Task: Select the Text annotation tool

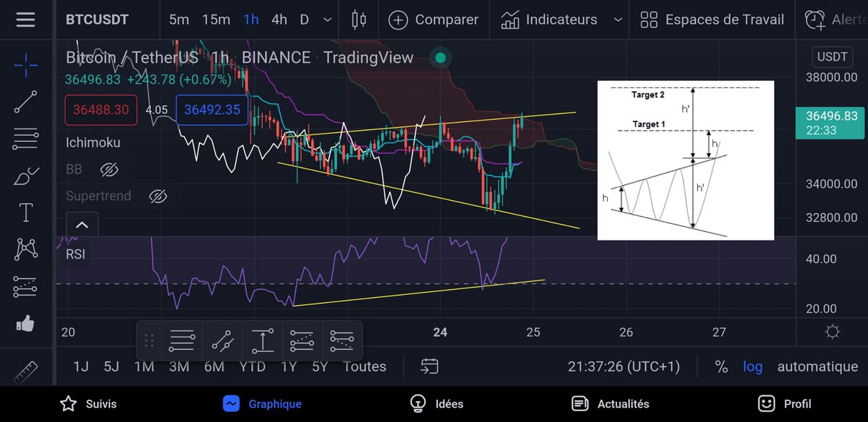Action: (x=26, y=212)
